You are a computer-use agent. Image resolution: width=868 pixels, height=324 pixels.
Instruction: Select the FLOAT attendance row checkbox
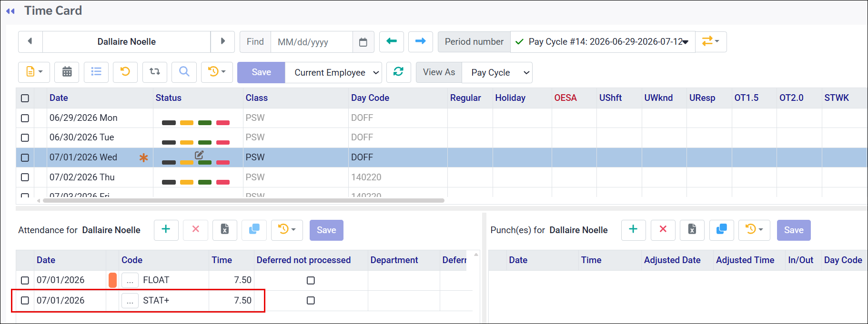[x=25, y=280]
